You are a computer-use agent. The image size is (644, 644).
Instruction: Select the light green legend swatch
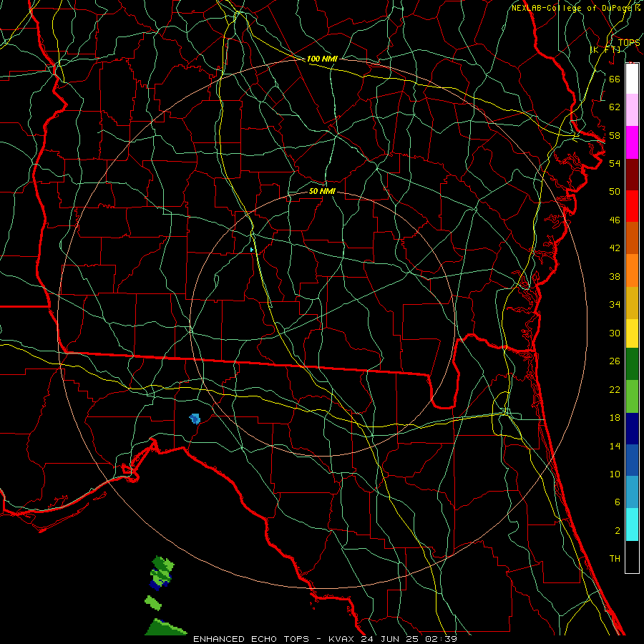pyautogui.click(x=632, y=396)
